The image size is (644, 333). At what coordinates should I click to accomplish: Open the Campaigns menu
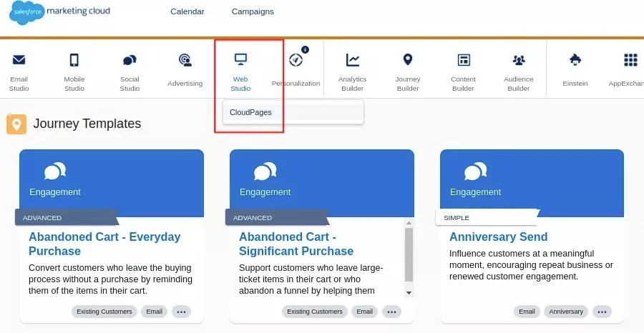pyautogui.click(x=253, y=11)
